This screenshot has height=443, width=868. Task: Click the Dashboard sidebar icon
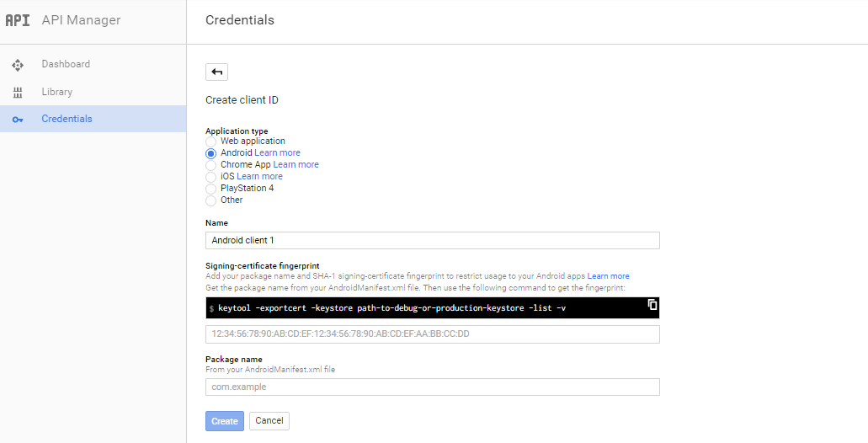pos(18,65)
